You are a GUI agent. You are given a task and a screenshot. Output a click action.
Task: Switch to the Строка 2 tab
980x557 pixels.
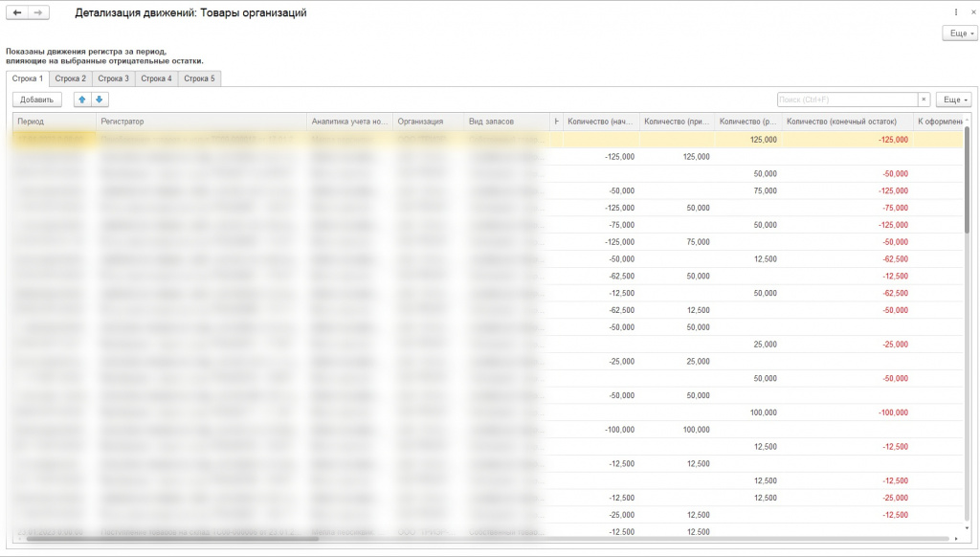[71, 78]
